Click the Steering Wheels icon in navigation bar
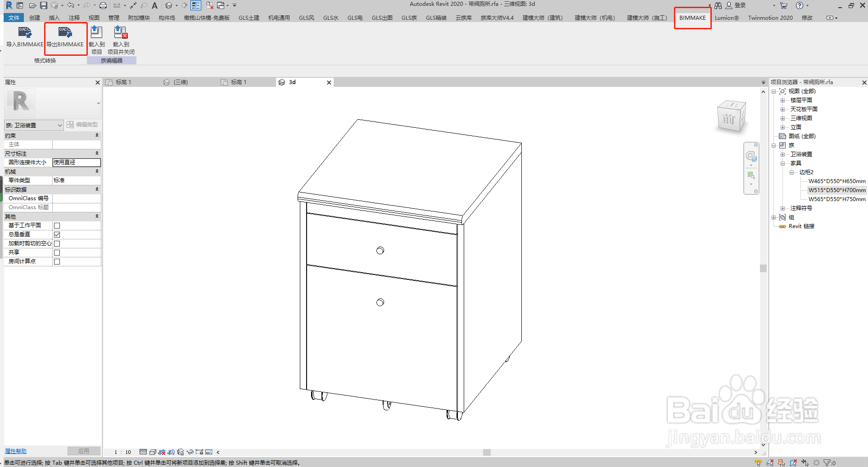This screenshot has height=467, width=868. pyautogui.click(x=751, y=156)
